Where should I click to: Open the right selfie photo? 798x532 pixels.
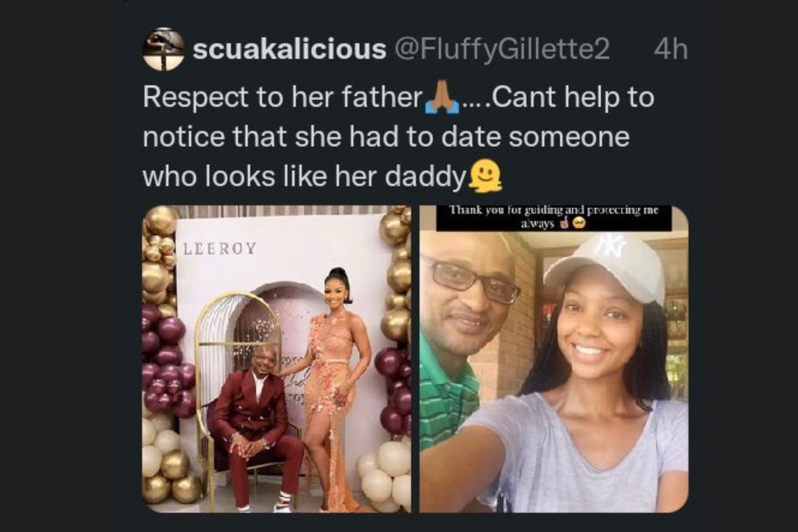554,359
